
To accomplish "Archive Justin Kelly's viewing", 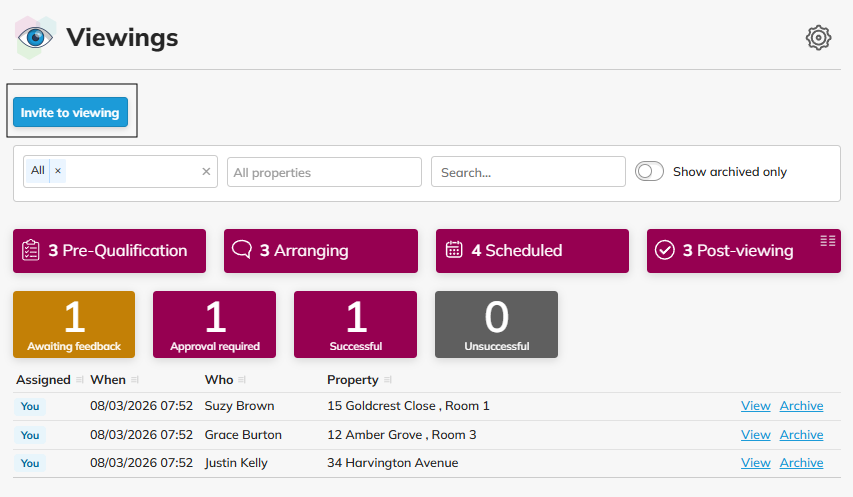I will (x=801, y=463).
